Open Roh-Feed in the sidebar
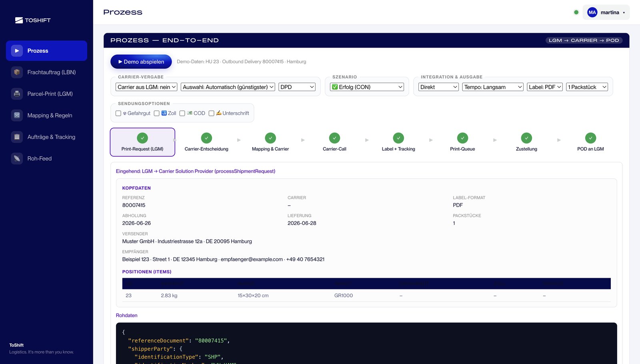 46,159
